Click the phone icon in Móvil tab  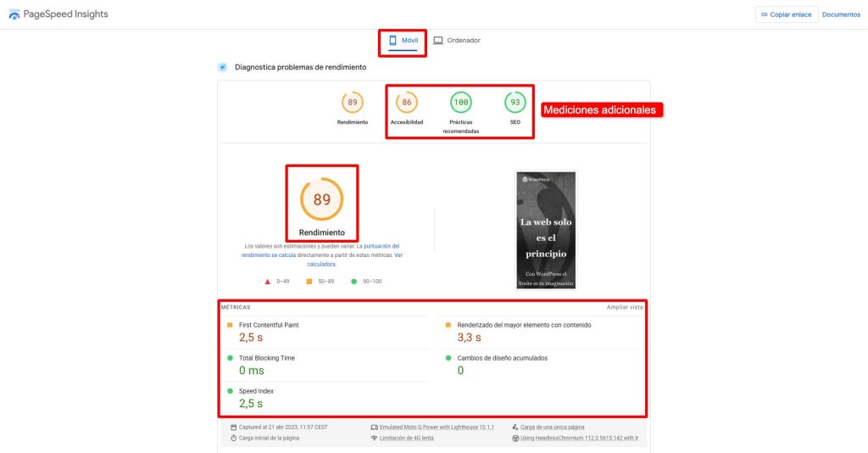(x=392, y=41)
